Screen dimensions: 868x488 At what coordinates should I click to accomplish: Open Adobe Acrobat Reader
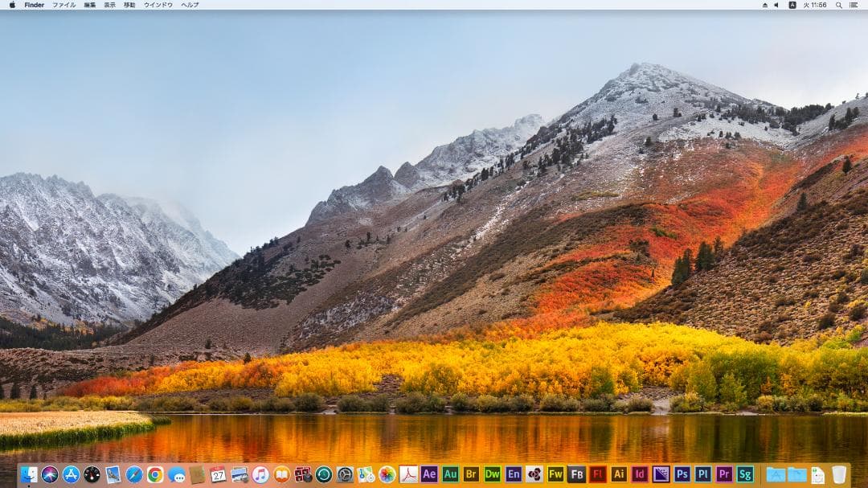[408, 474]
